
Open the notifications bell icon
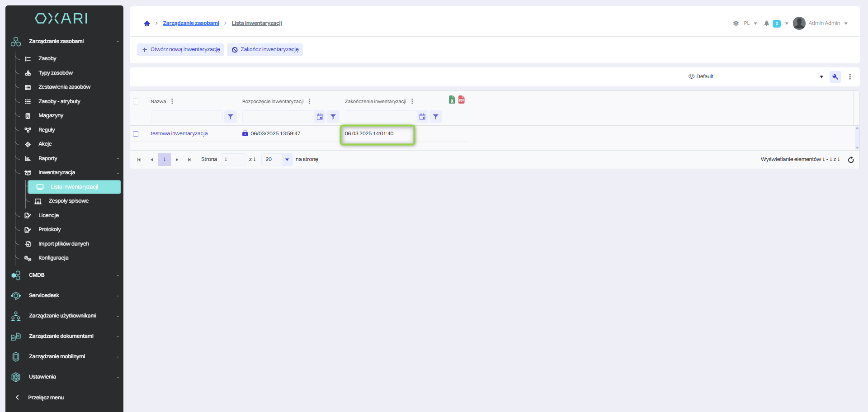766,24
